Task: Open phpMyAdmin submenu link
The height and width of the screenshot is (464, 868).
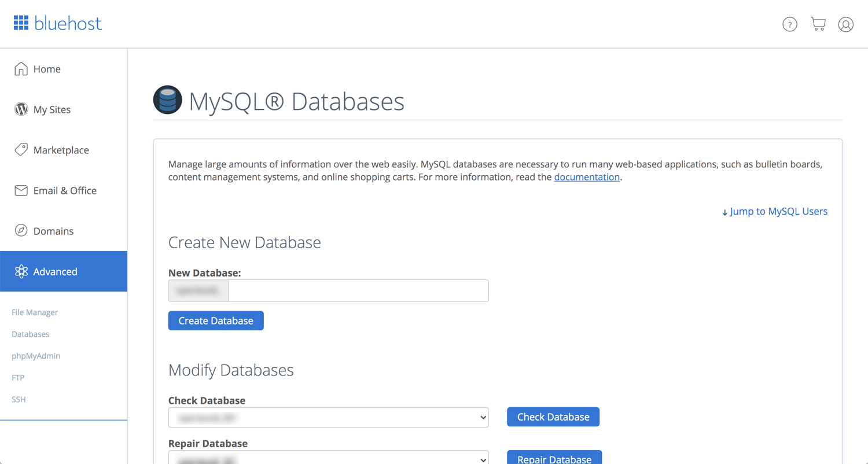Action: pos(36,356)
